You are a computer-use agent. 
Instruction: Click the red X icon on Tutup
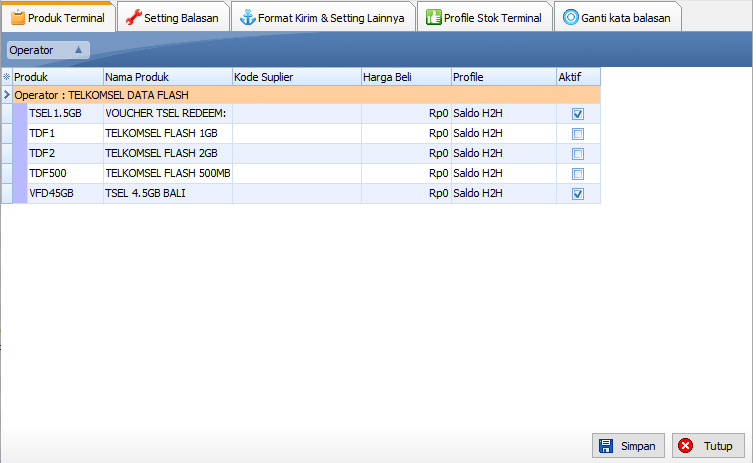click(685, 446)
